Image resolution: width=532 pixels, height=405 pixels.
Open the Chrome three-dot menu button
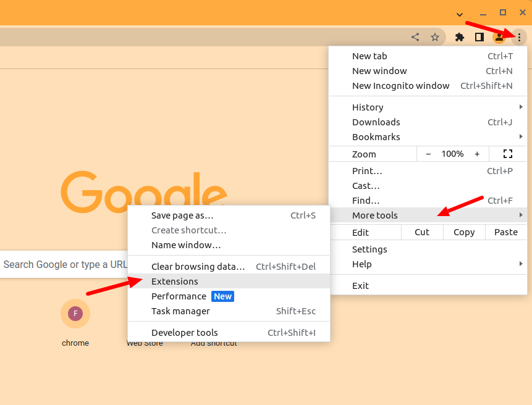tap(519, 37)
